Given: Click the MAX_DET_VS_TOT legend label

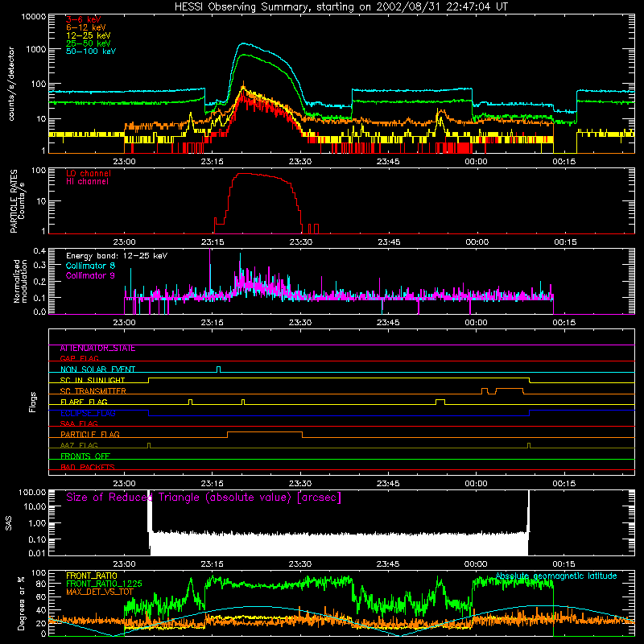Looking at the screenshot, I should point(100,592).
